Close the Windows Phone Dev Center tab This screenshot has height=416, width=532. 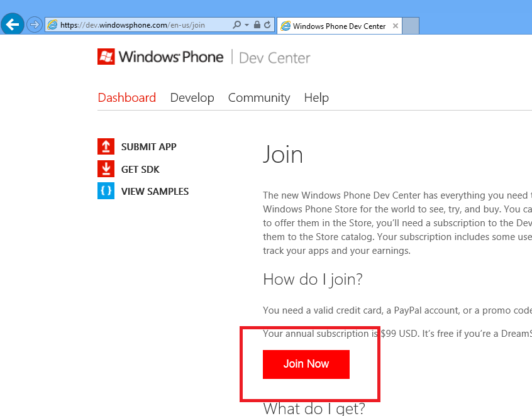[396, 26]
